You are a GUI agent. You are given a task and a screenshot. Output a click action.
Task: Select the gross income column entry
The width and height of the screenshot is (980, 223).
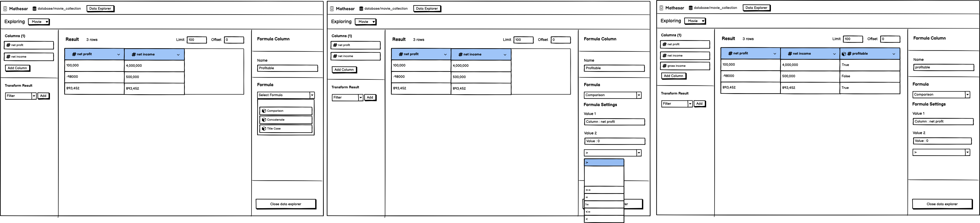tap(685, 66)
